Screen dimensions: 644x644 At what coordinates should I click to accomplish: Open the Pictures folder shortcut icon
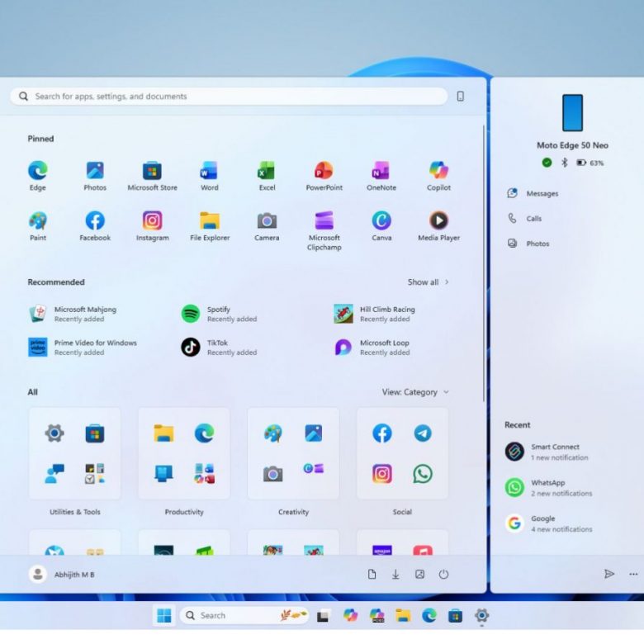click(419, 574)
